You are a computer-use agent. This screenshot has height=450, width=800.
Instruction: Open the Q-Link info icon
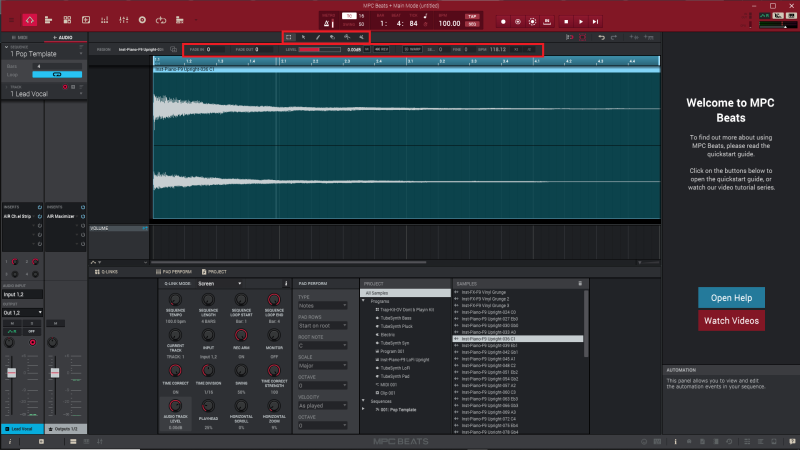[x=287, y=283]
